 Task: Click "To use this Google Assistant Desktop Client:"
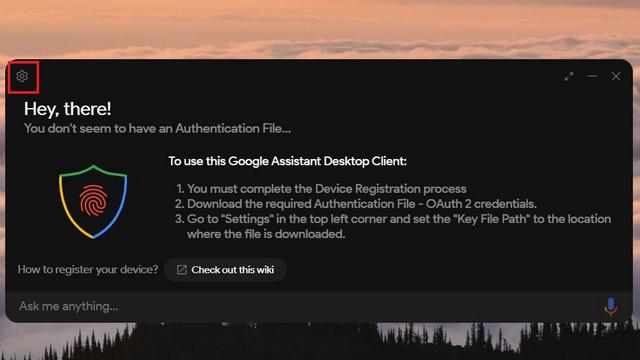point(287,161)
